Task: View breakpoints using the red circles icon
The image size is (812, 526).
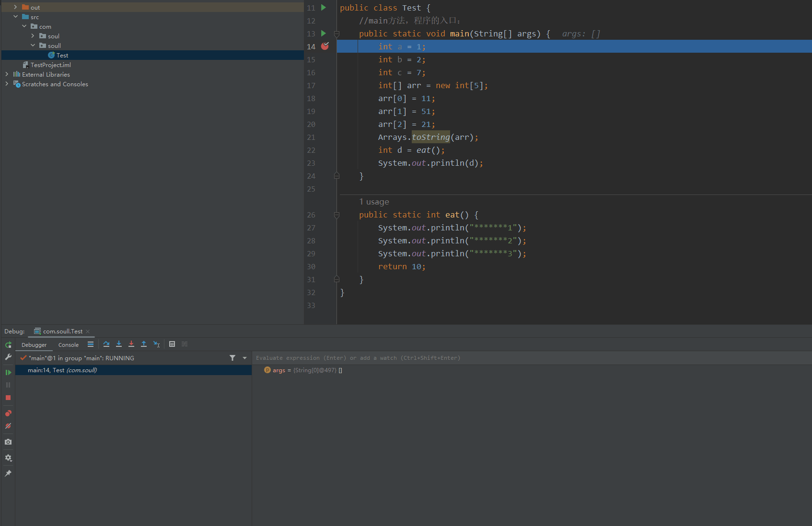Action: click(8, 413)
